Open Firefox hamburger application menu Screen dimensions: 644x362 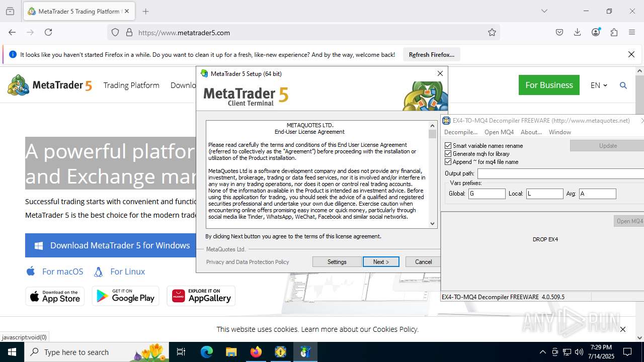pyautogui.click(x=632, y=32)
